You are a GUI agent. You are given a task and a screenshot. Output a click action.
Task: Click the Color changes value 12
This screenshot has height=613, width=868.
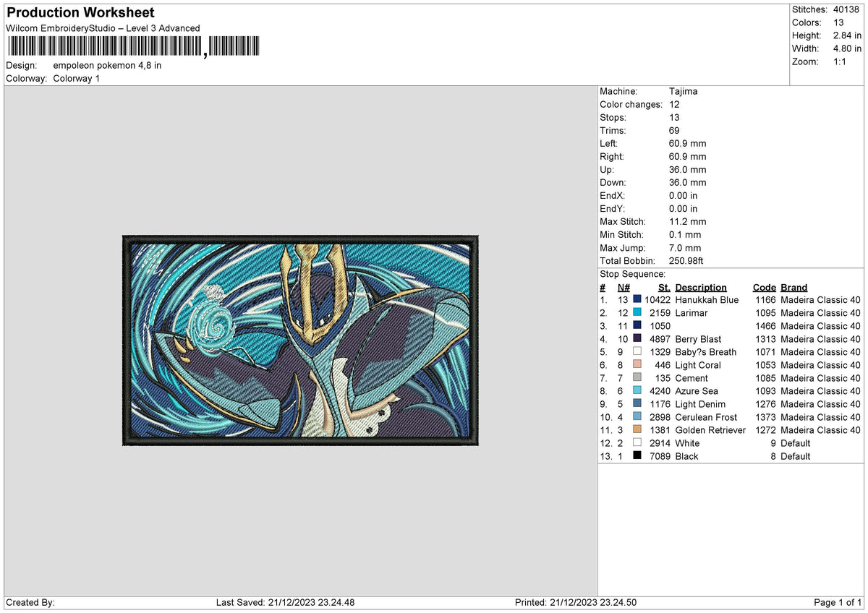[675, 105]
